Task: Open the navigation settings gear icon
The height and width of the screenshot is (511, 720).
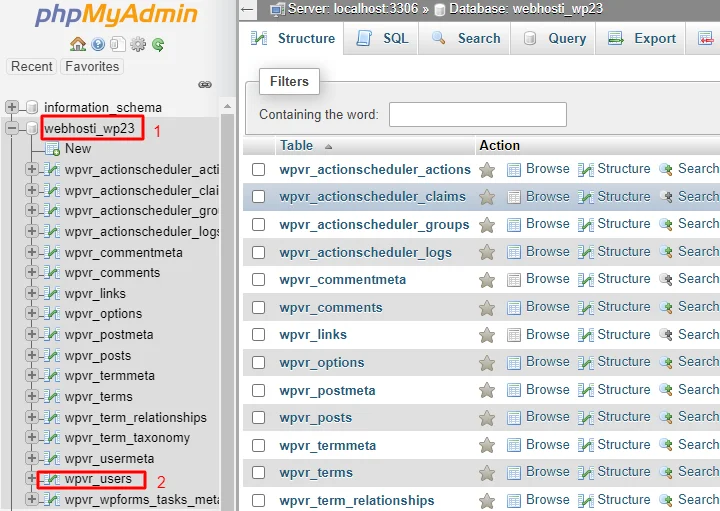Action: (138, 44)
